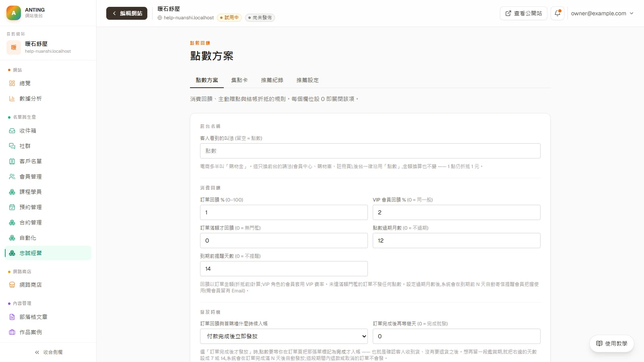Focus the 到期前提醒天數 input field
Screen dimensions: 644x362
point(284,269)
